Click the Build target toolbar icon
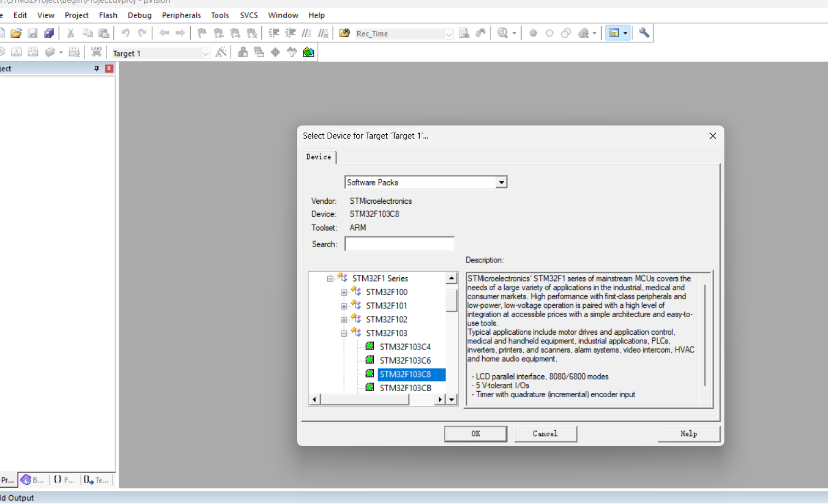 pyautogui.click(x=16, y=52)
